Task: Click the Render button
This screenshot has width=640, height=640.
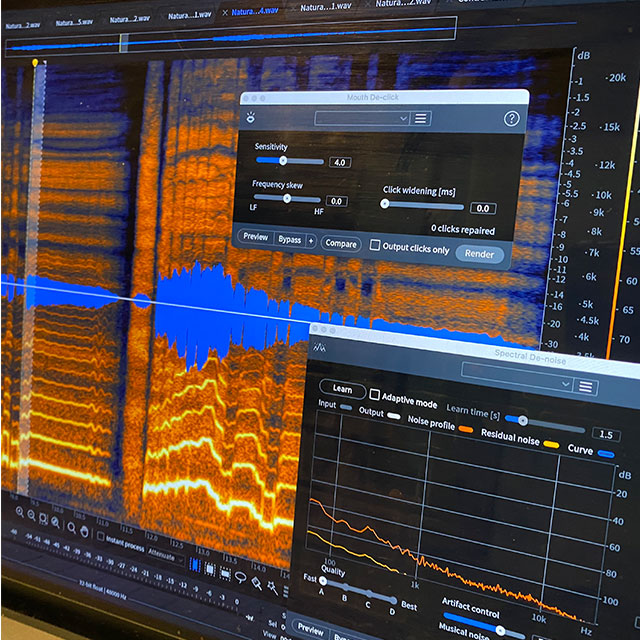Action: 479,254
